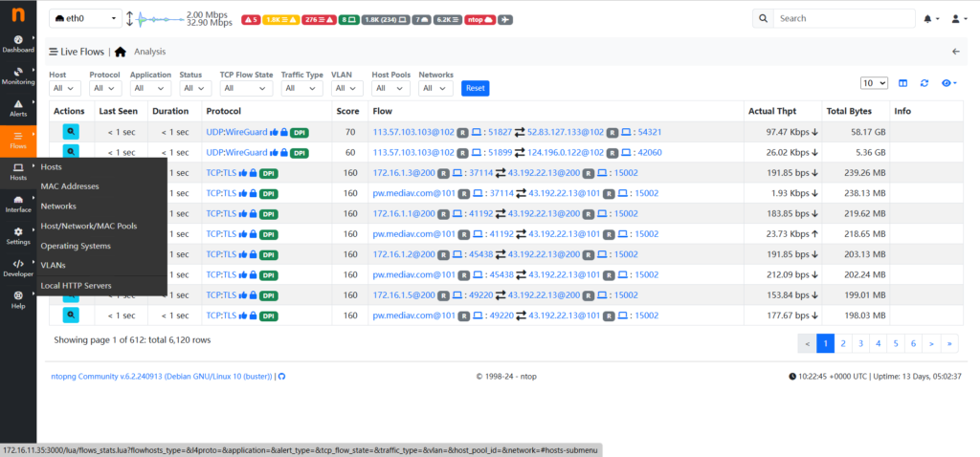This screenshot has width=980, height=457.
Task: Go to page 3 of the flows table
Action: (x=861, y=343)
